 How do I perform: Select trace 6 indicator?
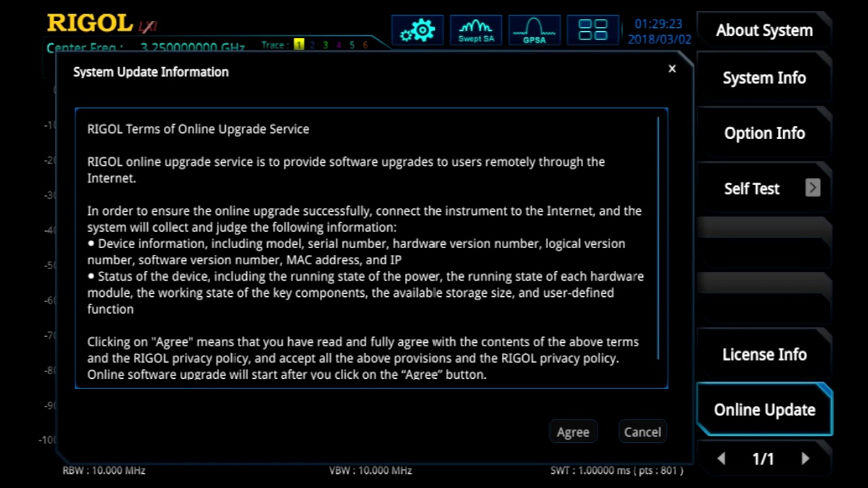pos(365,45)
